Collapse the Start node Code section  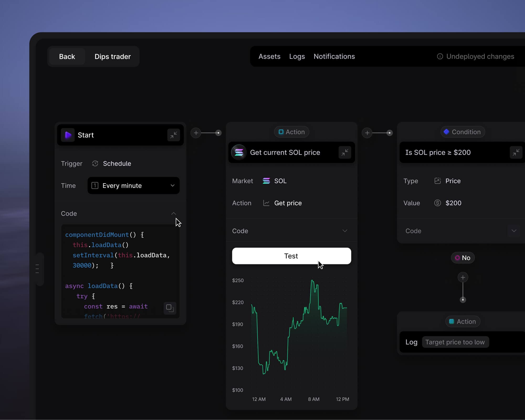coord(174,213)
